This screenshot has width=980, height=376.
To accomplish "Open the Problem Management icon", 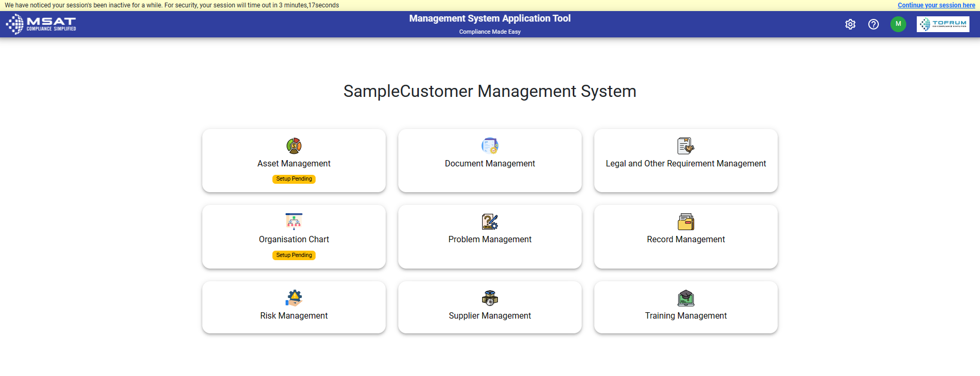I will click(490, 222).
